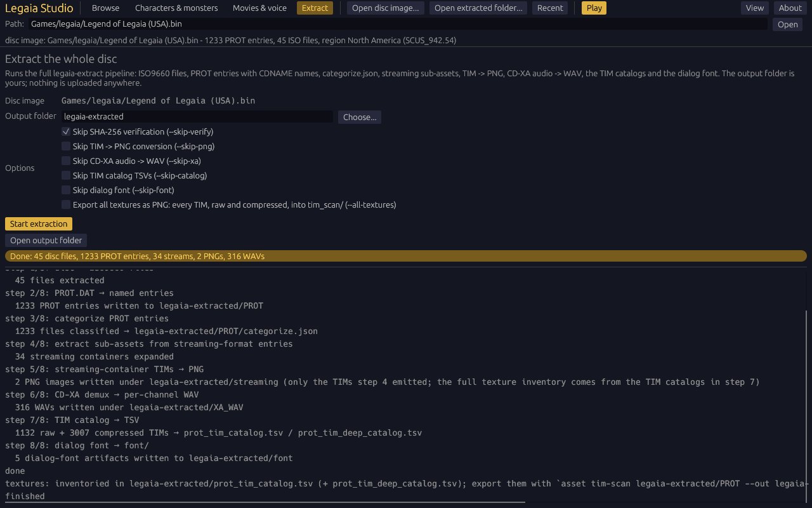Select log line "step 7/8: TIM catalog → TSV"

click(72, 420)
